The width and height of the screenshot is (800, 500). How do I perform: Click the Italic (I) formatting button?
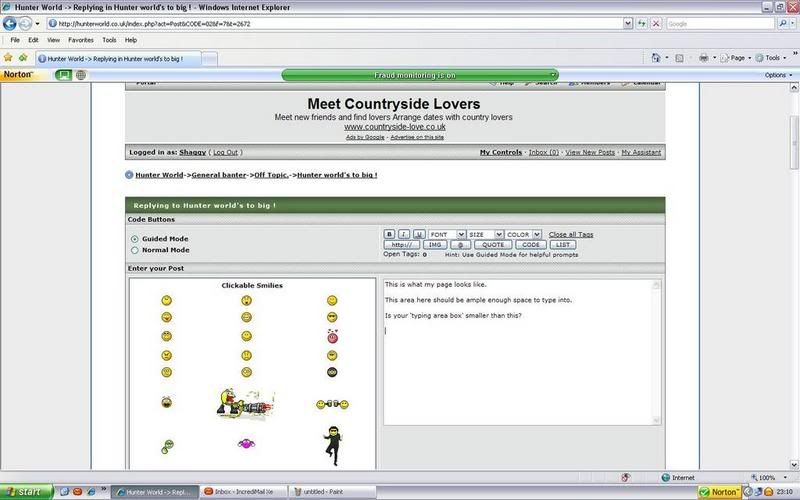[x=404, y=234]
